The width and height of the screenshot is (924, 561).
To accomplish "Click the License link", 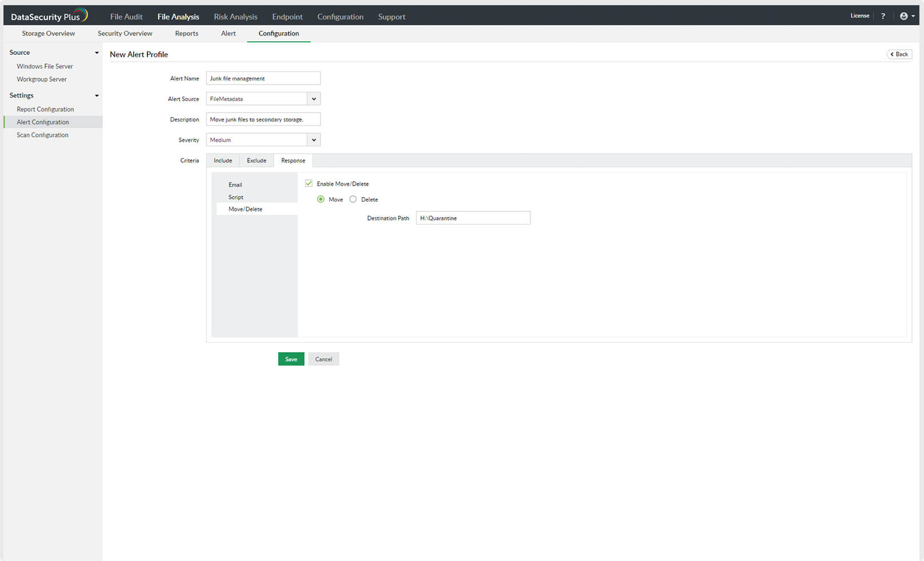I will point(859,15).
